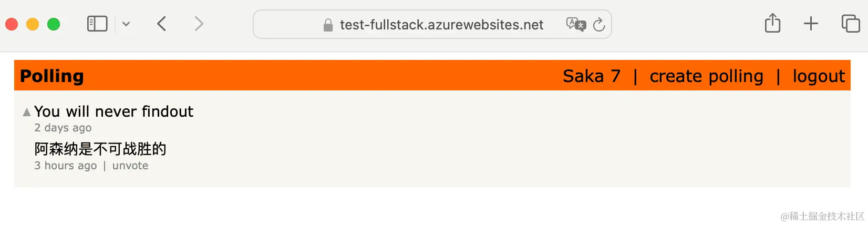Open the 阿森纳是不可战胜的 poll
868x225 pixels.
pos(100,149)
